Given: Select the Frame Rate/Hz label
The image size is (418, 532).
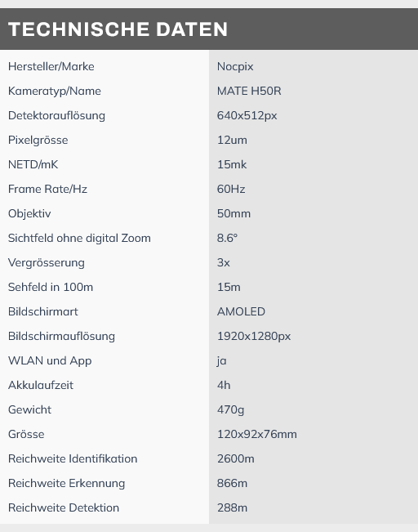Looking at the screenshot, I should point(47,189).
